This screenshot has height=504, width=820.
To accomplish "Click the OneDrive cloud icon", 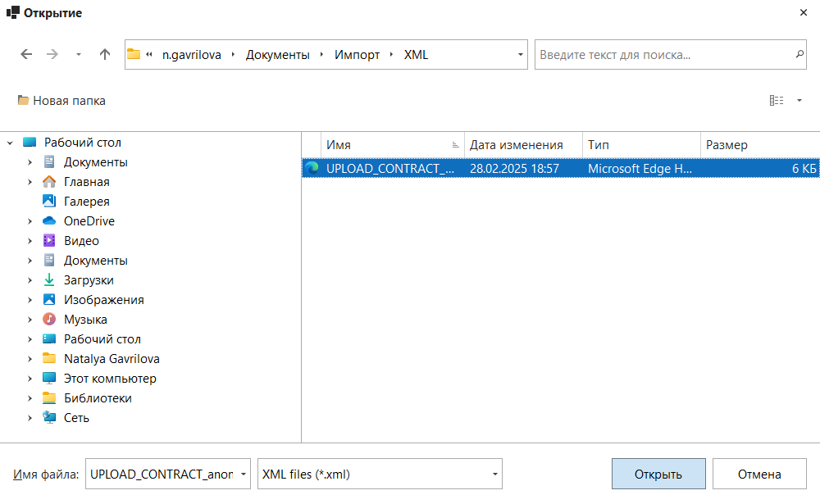I will click(x=49, y=221).
